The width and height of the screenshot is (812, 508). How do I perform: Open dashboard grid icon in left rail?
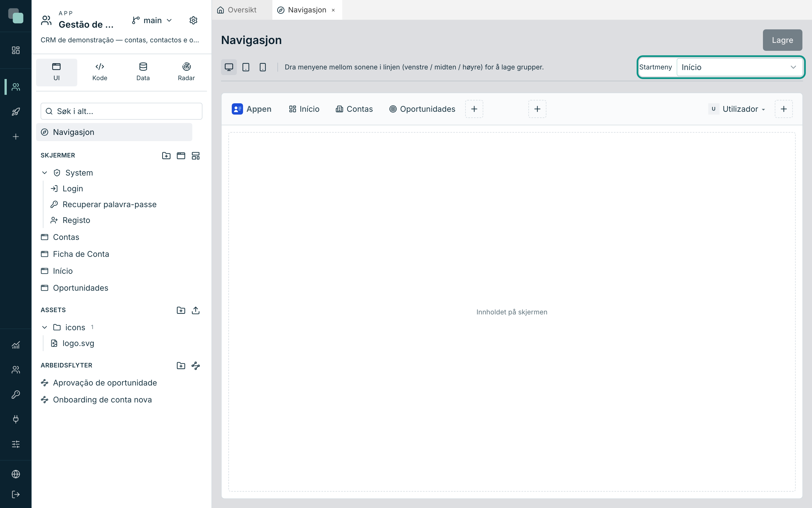(x=16, y=50)
